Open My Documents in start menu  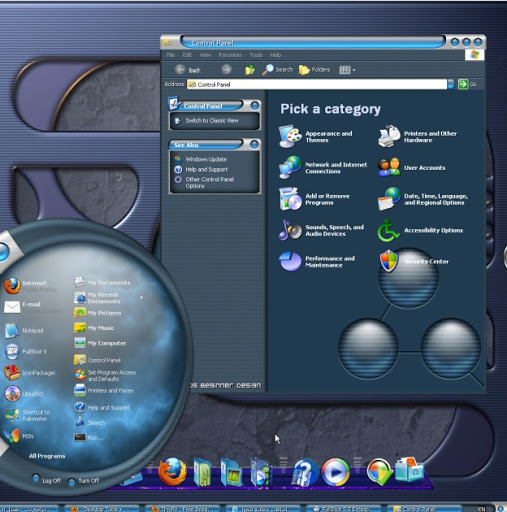(102, 282)
